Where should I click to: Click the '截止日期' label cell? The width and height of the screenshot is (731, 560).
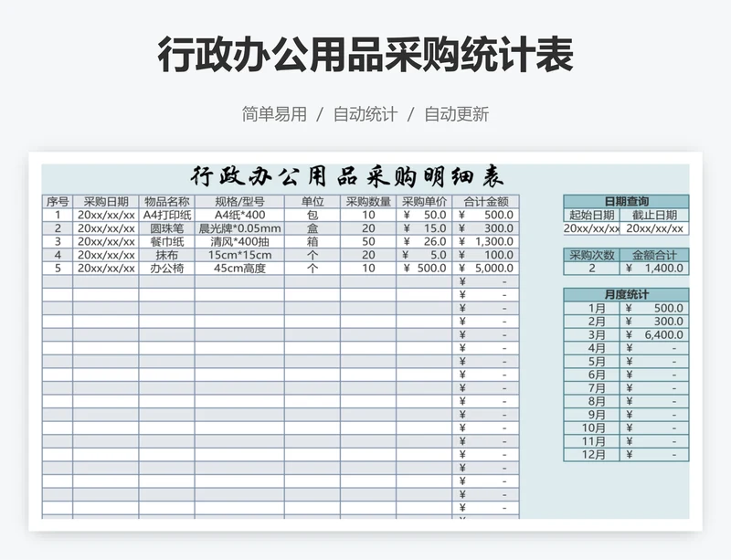654,215
